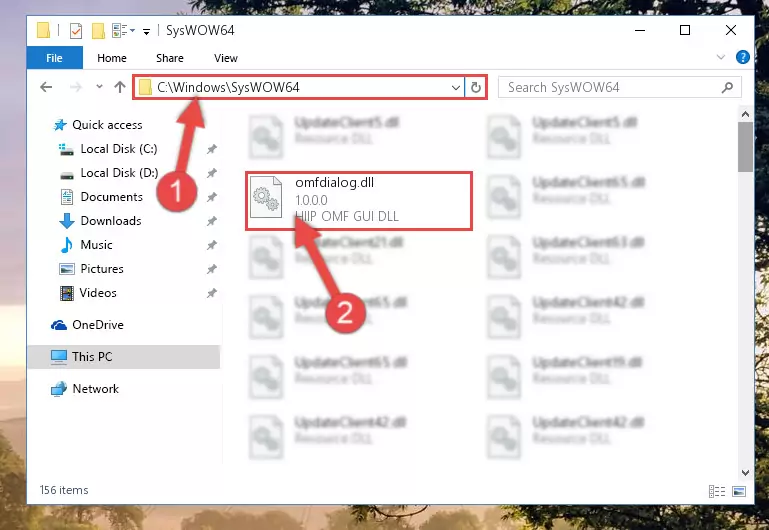Click the Downloads blue arrow icon

[x=67, y=221]
